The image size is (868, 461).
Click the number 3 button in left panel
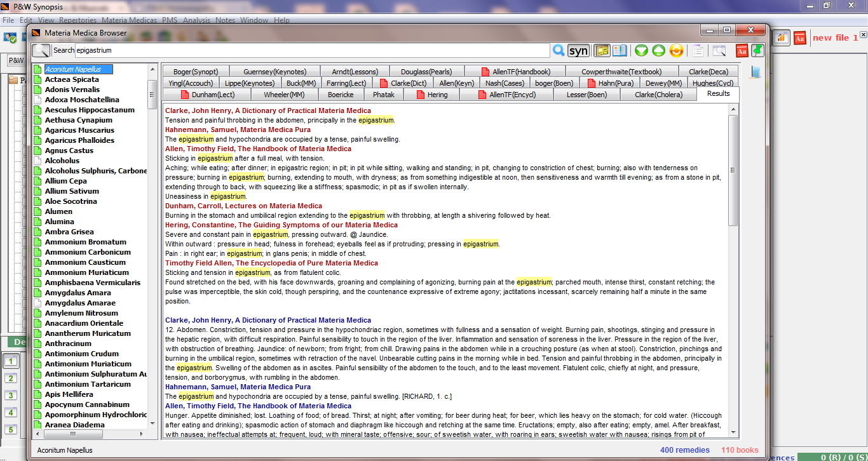[x=10, y=396]
